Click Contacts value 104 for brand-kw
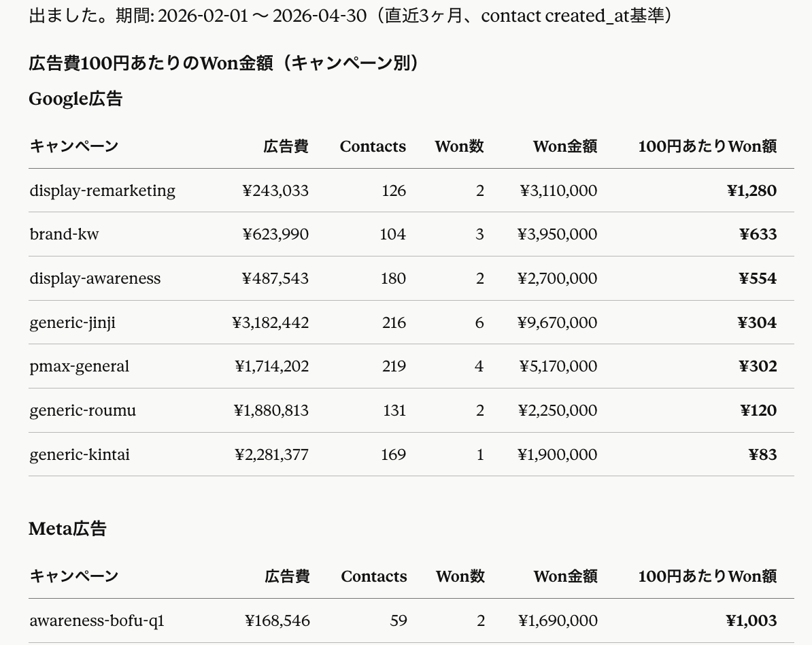The height and width of the screenshot is (645, 812). pos(393,234)
